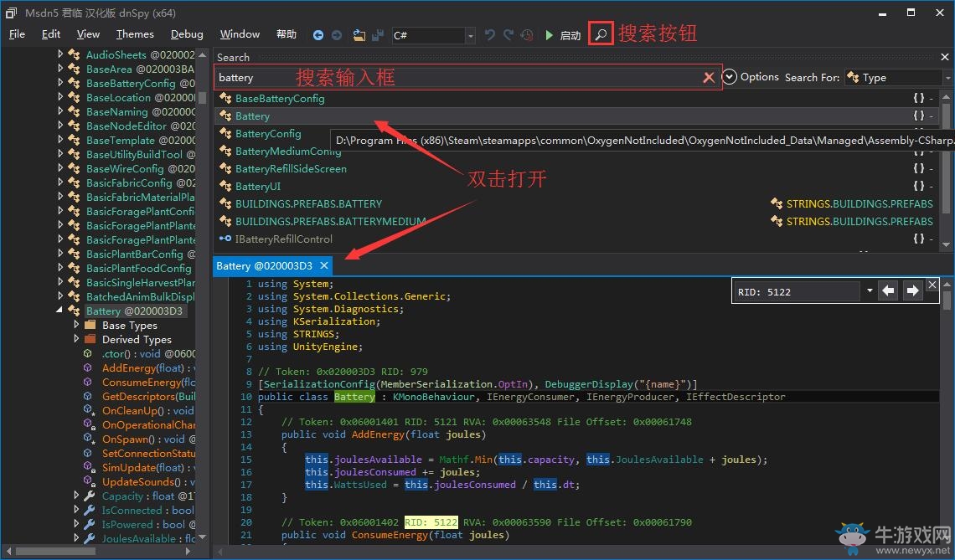Find next RID match with right arrow
Viewport: 955px width, 560px height.
[x=912, y=291]
